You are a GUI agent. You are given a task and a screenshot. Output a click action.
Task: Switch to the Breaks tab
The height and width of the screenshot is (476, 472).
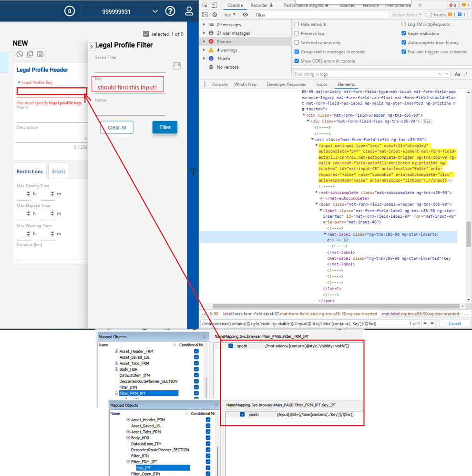click(59, 172)
